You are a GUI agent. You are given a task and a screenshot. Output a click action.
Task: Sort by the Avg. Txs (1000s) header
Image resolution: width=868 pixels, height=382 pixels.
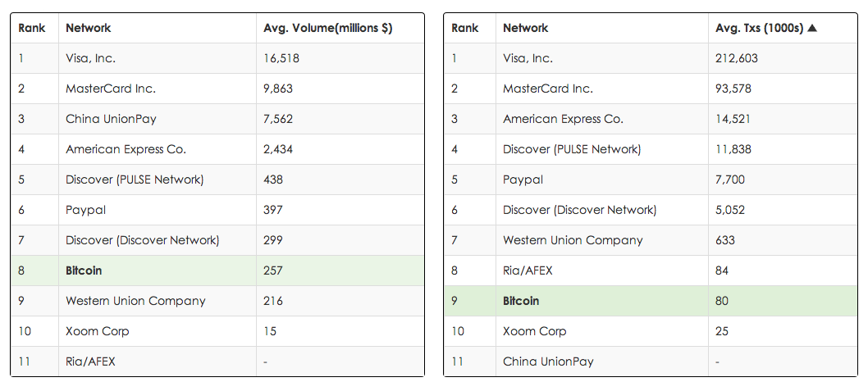(x=759, y=28)
